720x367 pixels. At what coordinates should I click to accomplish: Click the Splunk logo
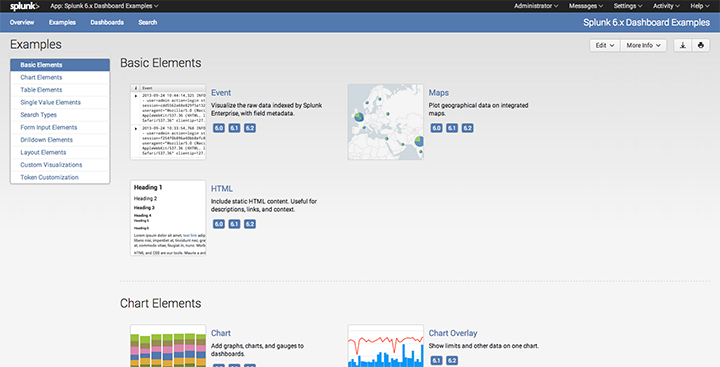point(24,6)
